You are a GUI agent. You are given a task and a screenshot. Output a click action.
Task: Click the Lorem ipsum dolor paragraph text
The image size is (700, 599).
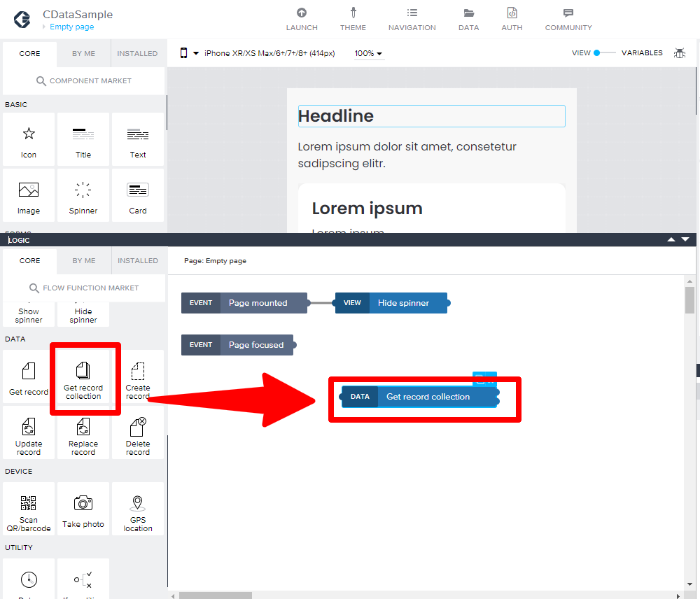407,155
